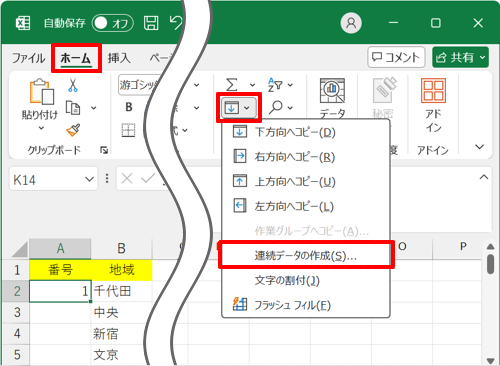Click the Copy icon in Clipboard group
Image resolution: width=500 pixels, height=366 pixels.
[73, 108]
